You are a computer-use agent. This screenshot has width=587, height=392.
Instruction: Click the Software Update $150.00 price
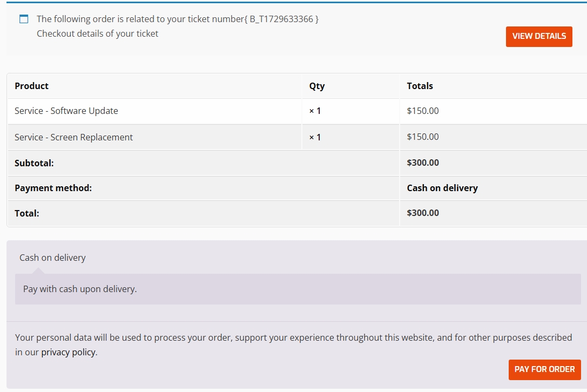point(423,111)
